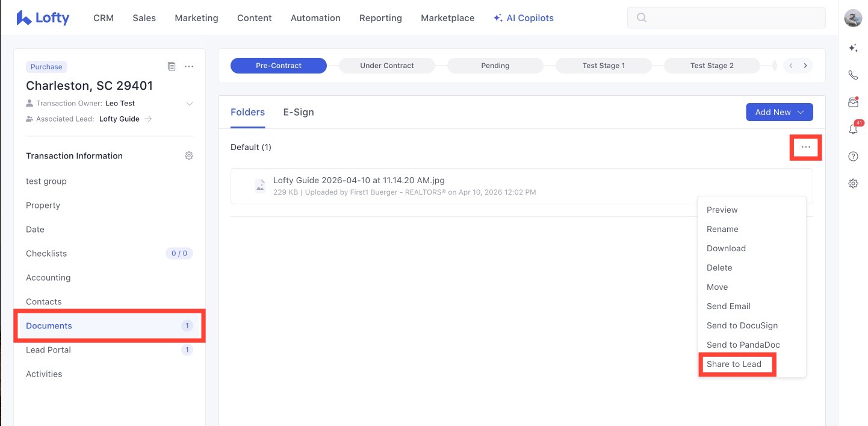Image resolution: width=868 pixels, height=426 pixels.
Task: Open the help question mark icon
Action: click(x=853, y=157)
